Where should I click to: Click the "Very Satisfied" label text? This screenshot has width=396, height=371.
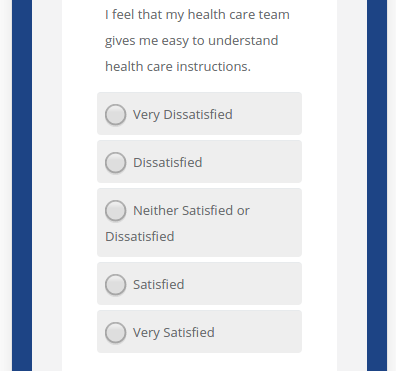click(174, 333)
